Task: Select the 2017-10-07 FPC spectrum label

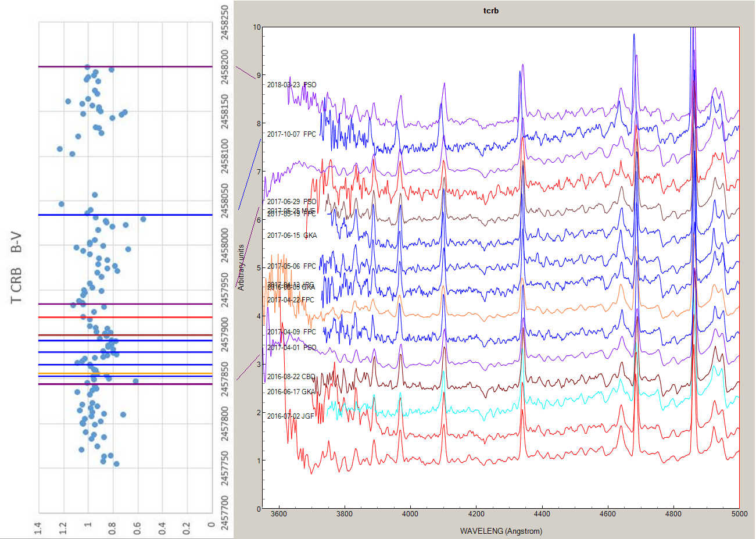Action: coord(292,134)
